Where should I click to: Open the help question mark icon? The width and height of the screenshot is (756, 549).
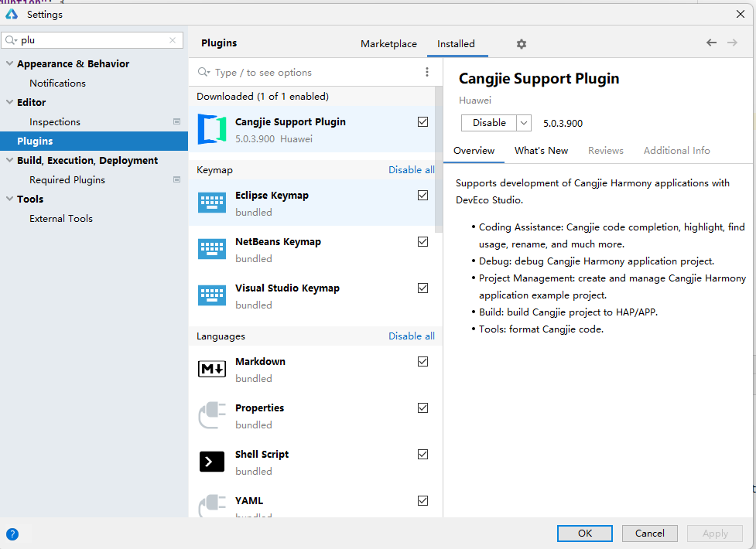pos(12,534)
